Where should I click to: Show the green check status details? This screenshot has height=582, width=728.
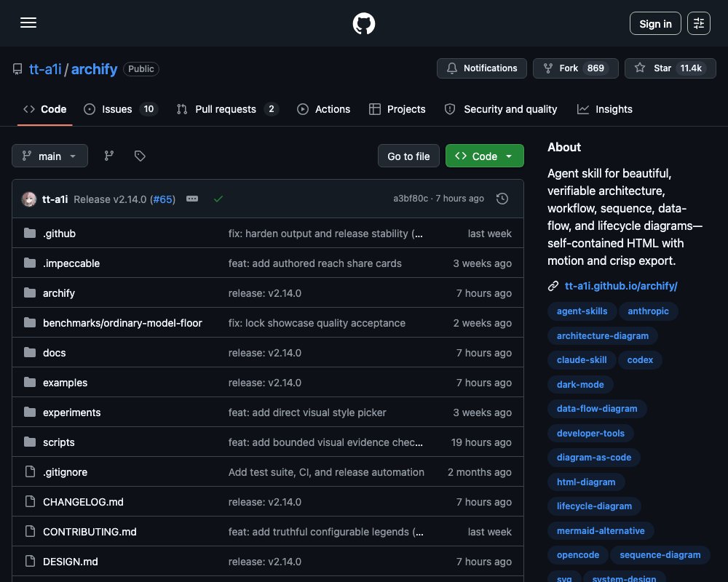[218, 199]
